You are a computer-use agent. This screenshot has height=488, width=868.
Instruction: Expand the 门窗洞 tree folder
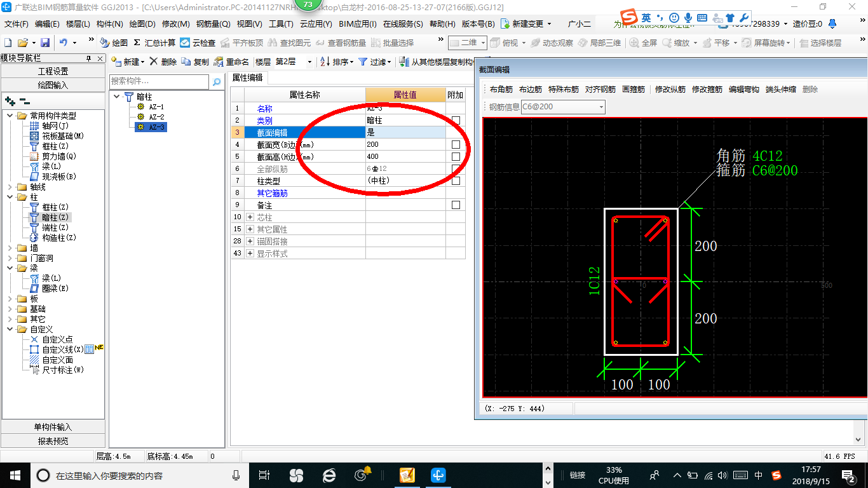(x=10, y=258)
